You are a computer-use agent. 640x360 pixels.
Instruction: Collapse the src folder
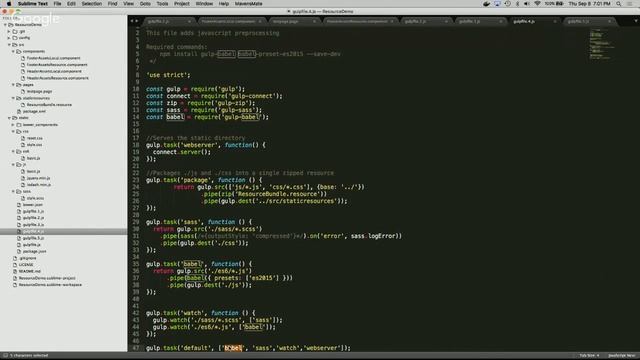coord(9,44)
